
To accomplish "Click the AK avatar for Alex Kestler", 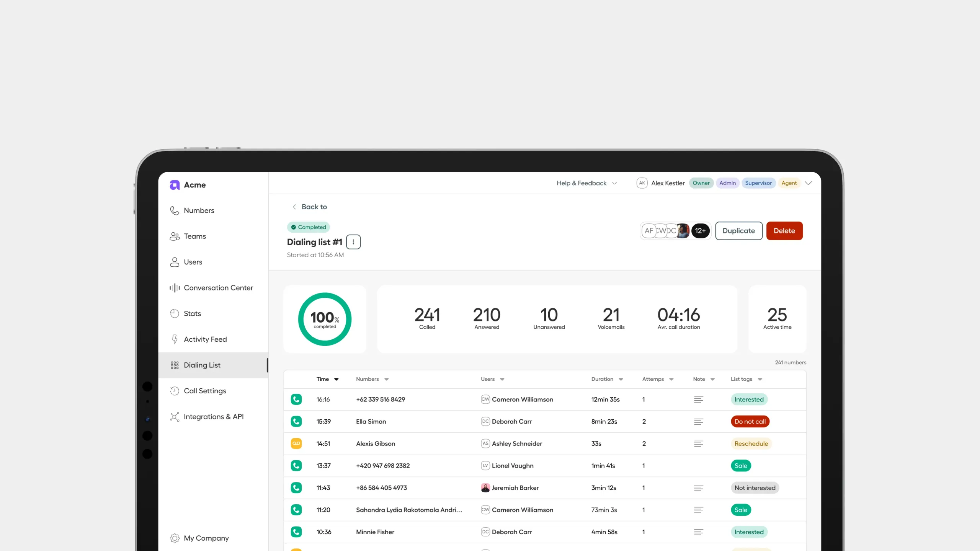I will coord(642,183).
